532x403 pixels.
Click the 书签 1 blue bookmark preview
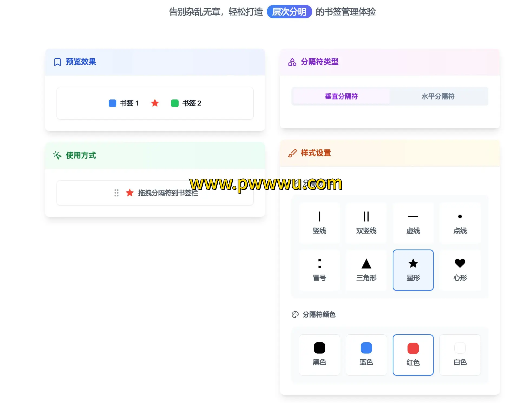(x=124, y=103)
